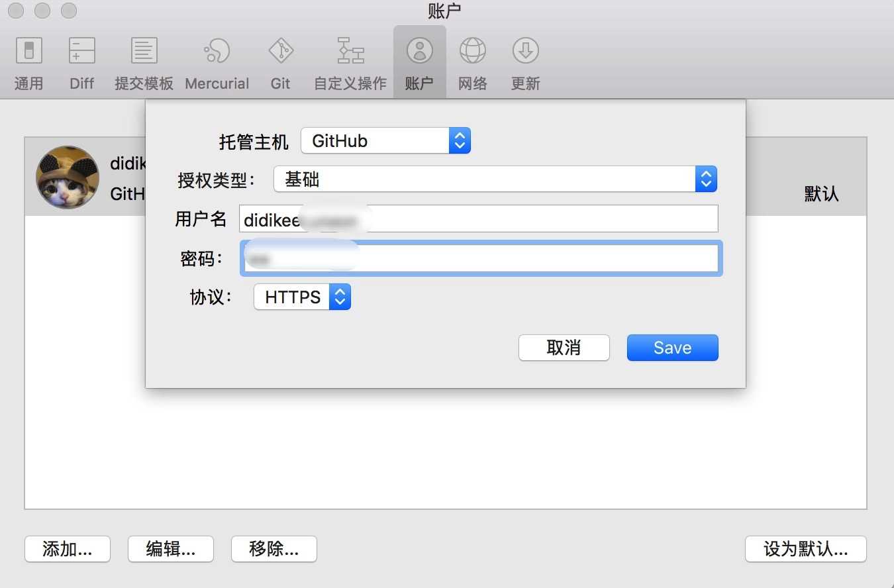The image size is (894, 588).
Task: Save the account settings
Action: [672, 348]
